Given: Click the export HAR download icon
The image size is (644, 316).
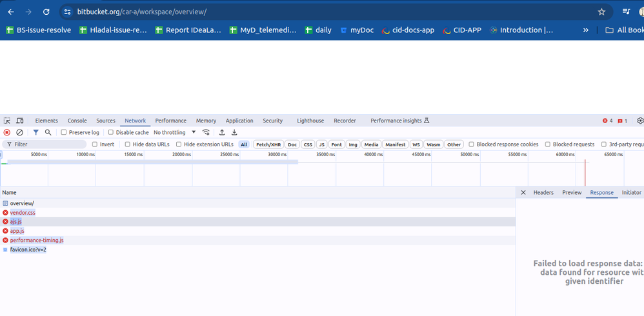Looking at the screenshot, I should (234, 133).
